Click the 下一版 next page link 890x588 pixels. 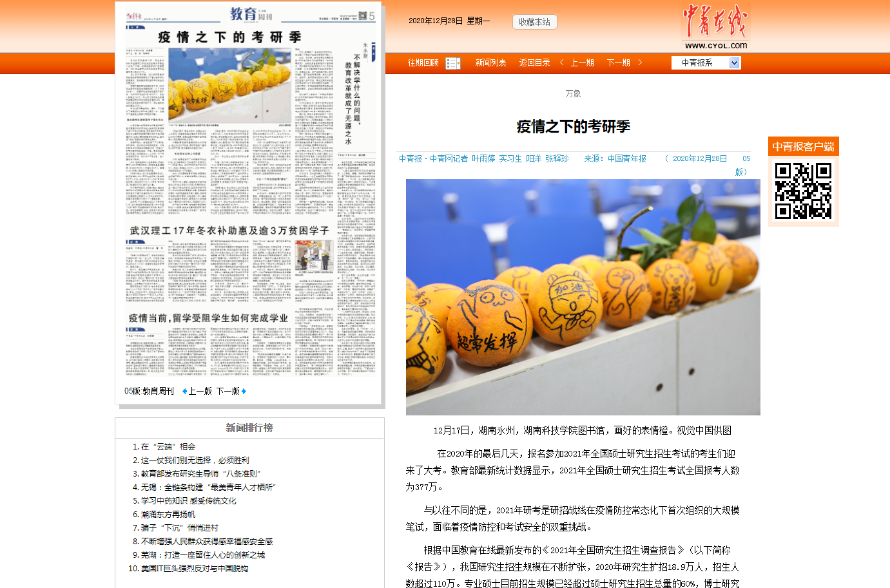point(228,392)
